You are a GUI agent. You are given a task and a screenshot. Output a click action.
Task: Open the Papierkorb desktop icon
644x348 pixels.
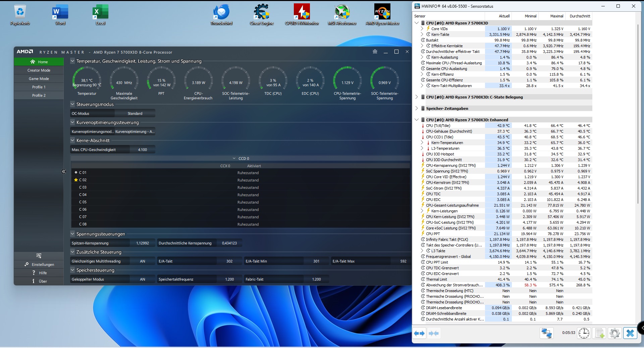point(20,15)
